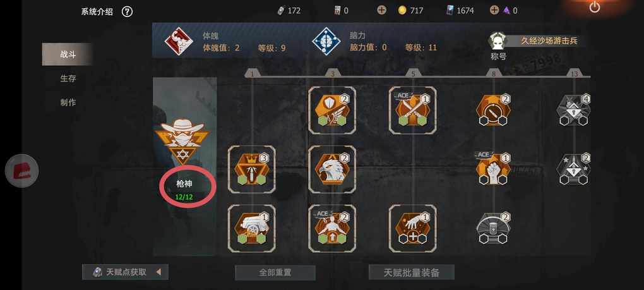Select the open hand plus talent
This screenshot has height=290, width=644.
413,228
